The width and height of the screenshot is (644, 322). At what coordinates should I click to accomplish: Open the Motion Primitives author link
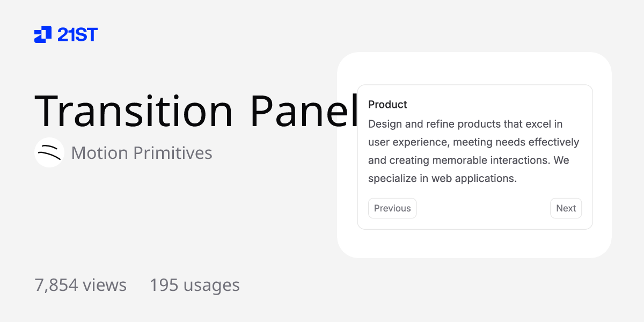142,152
